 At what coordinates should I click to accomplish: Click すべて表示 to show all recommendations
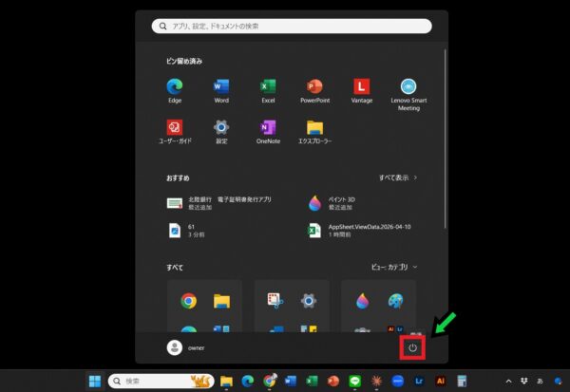pos(398,177)
